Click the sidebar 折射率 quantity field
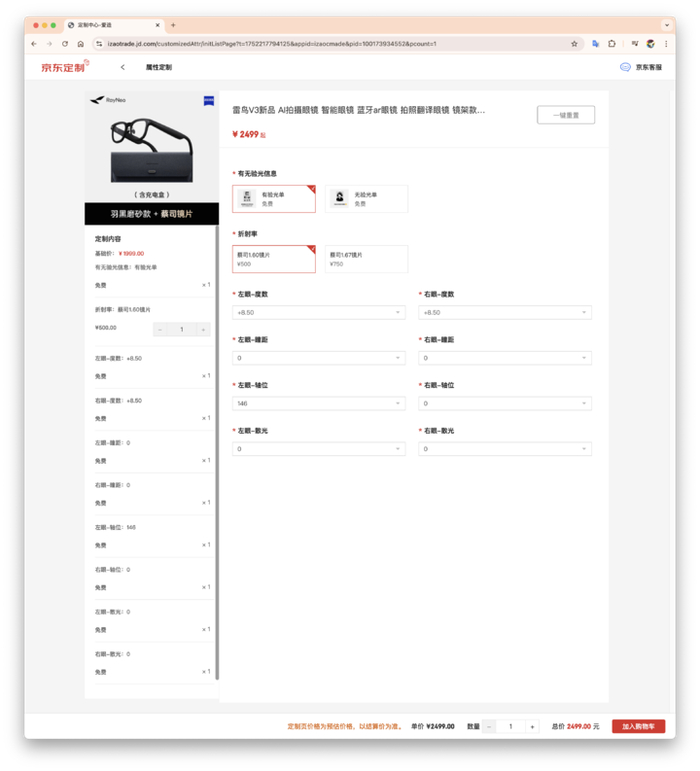700x771 pixels. (182, 329)
